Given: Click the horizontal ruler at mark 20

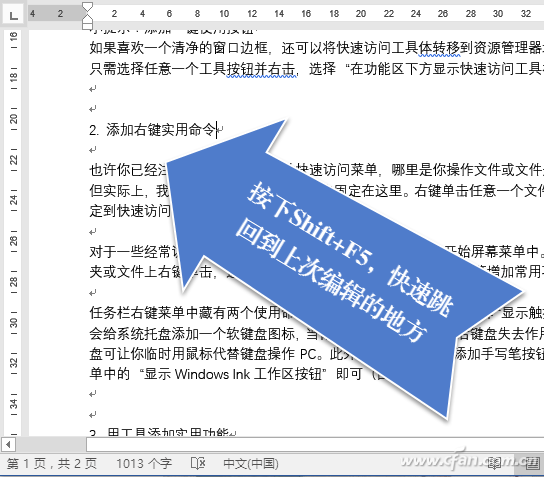Looking at the screenshot, I should tap(361, 14).
